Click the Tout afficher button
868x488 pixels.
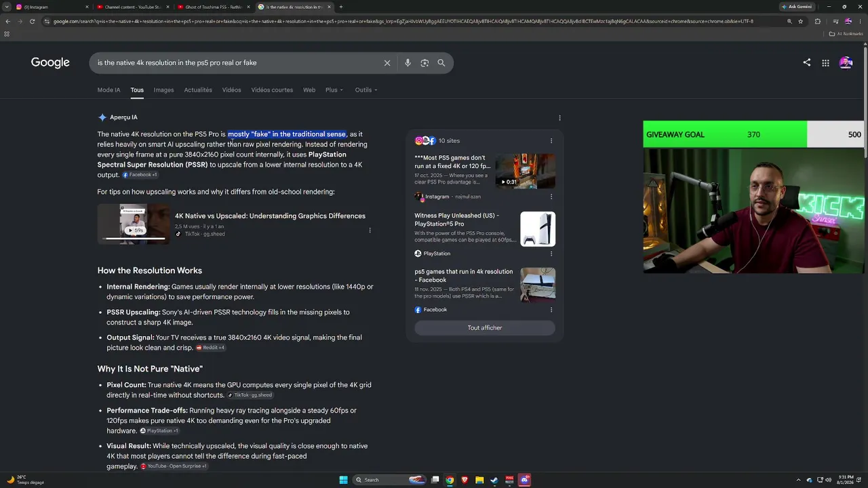(485, 328)
